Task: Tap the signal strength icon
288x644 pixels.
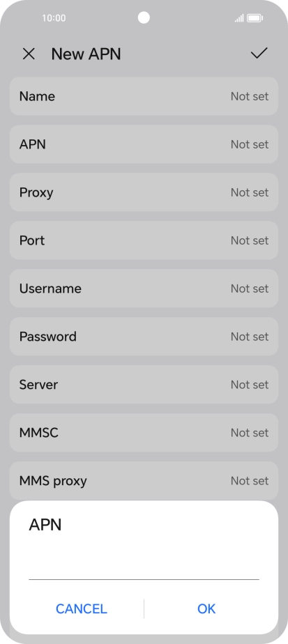Action: tap(239, 18)
